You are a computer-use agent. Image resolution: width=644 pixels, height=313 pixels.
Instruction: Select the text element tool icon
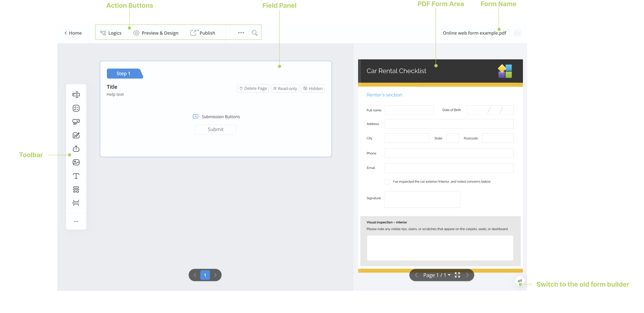(x=76, y=176)
